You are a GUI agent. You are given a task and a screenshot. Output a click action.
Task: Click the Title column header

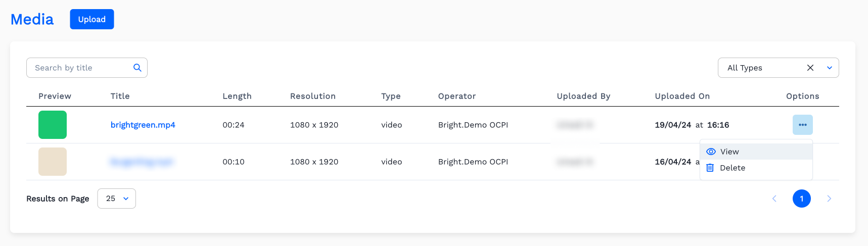pos(120,96)
